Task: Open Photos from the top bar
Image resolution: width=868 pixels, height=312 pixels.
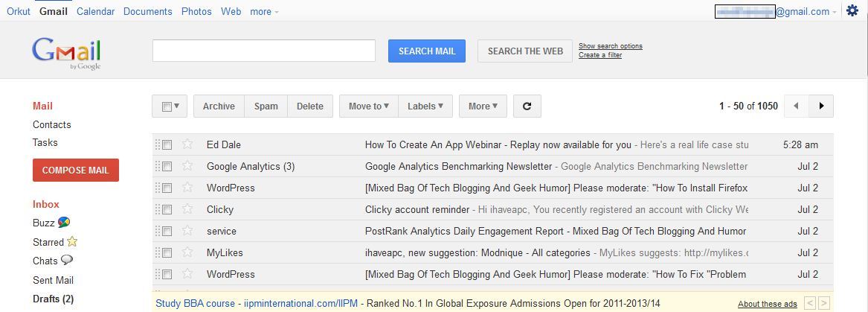Action: [196, 12]
